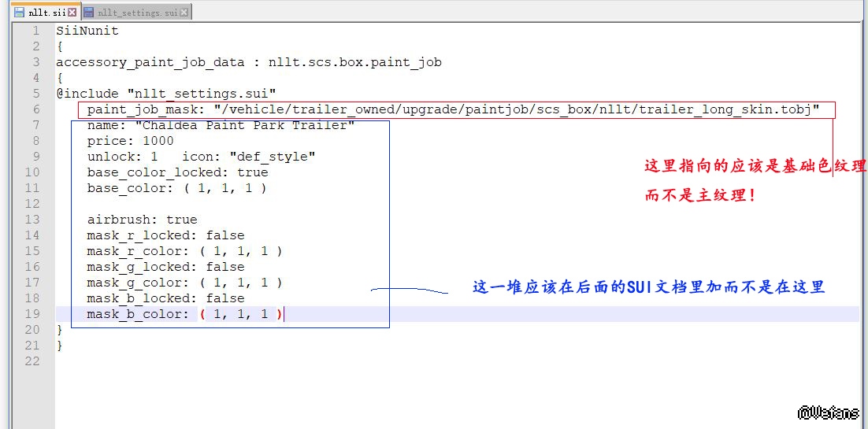Click the accessory_paint_job_data line
The height and width of the screenshot is (429, 868).
(249, 62)
